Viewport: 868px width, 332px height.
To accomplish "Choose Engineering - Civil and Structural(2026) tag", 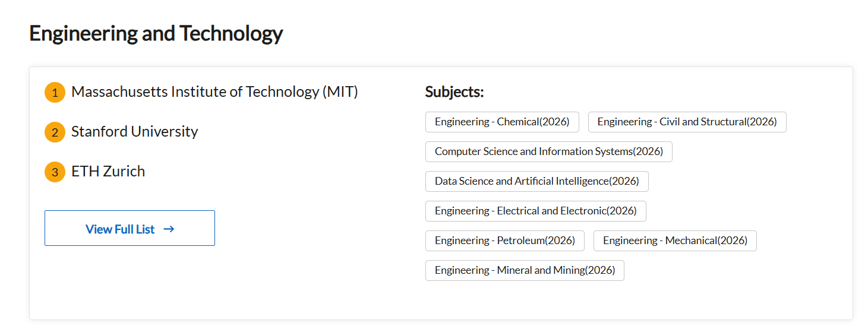I will tap(687, 122).
